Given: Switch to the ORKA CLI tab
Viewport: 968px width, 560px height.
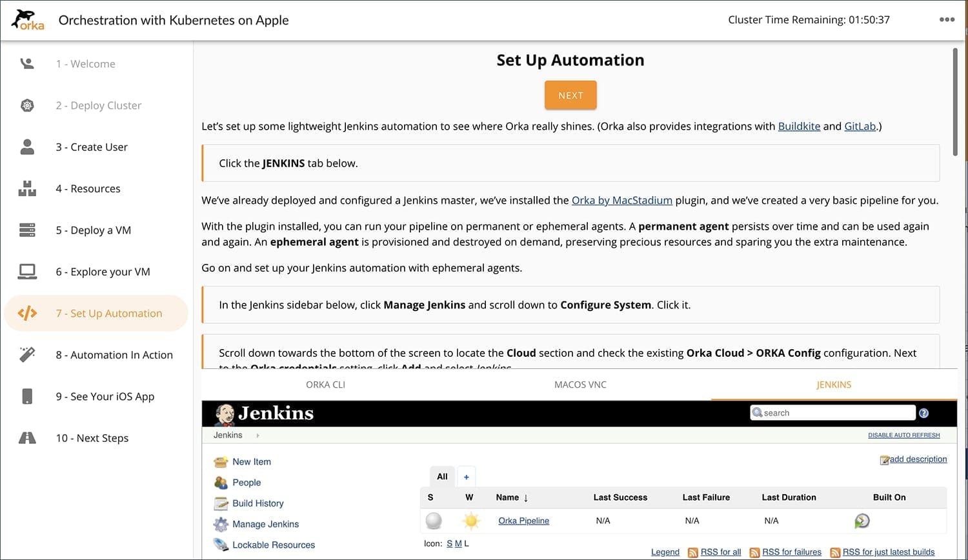Looking at the screenshot, I should 325,385.
